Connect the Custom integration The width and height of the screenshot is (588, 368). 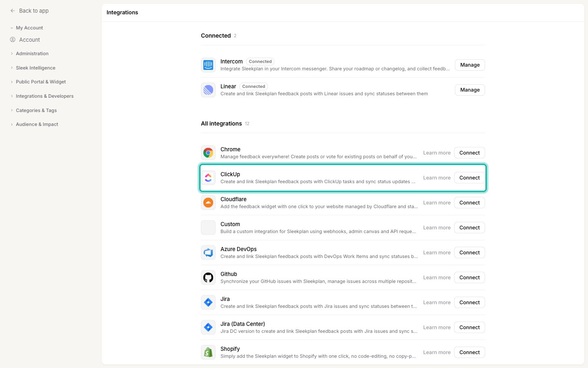click(x=470, y=228)
